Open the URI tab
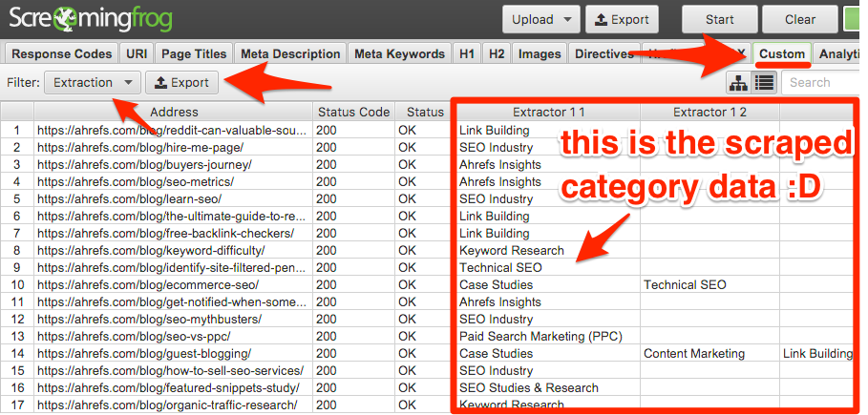868x415 pixels. click(x=137, y=54)
